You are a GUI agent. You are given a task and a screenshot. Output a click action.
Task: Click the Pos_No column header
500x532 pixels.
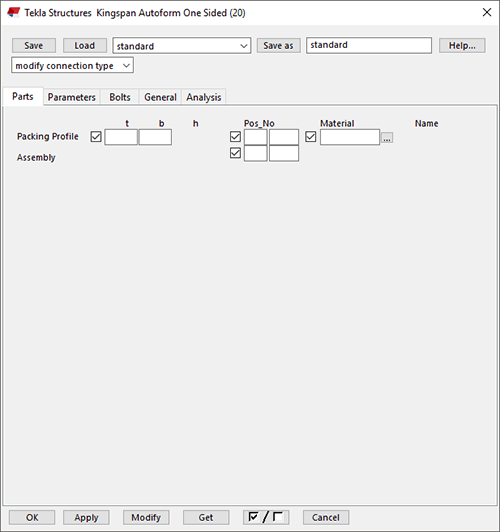(259, 123)
